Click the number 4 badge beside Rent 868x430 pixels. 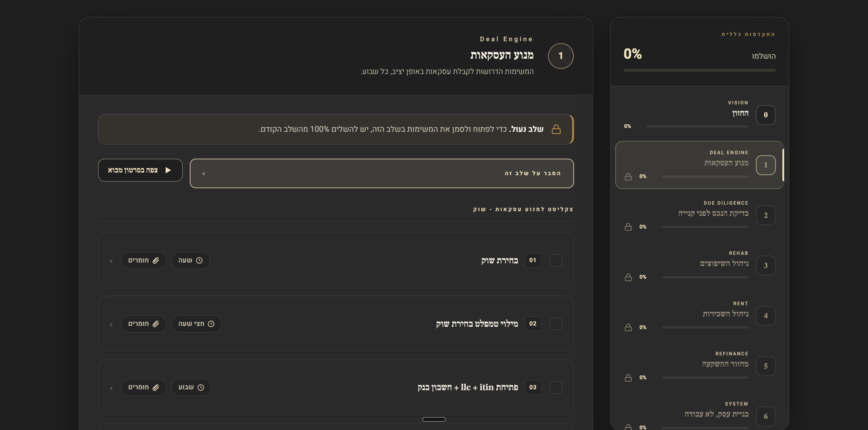[766, 316]
